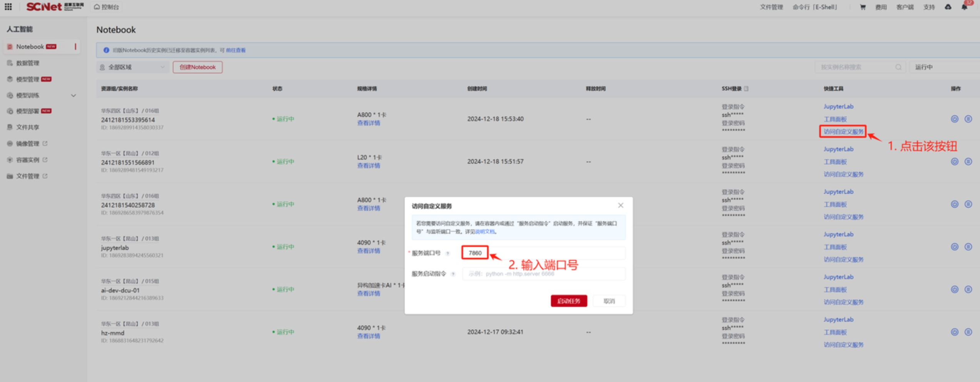Open the apps grid menu icon
This screenshot has height=382, width=980.
[x=8, y=7]
